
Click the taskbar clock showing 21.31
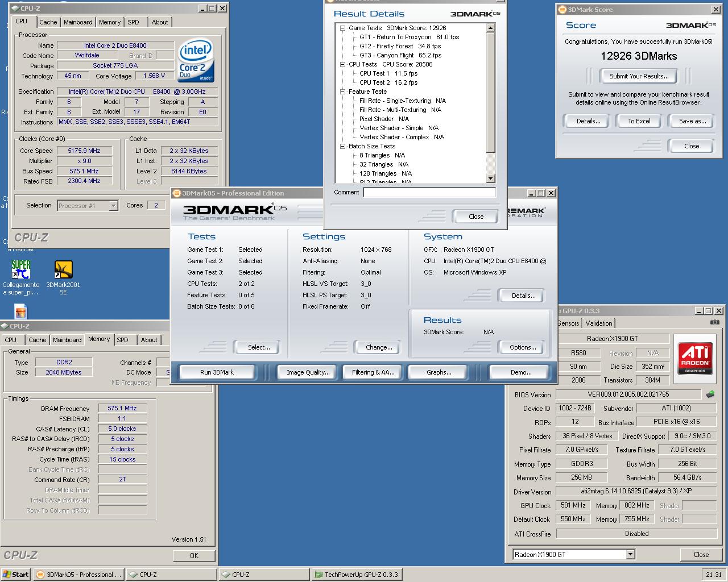[713, 575]
